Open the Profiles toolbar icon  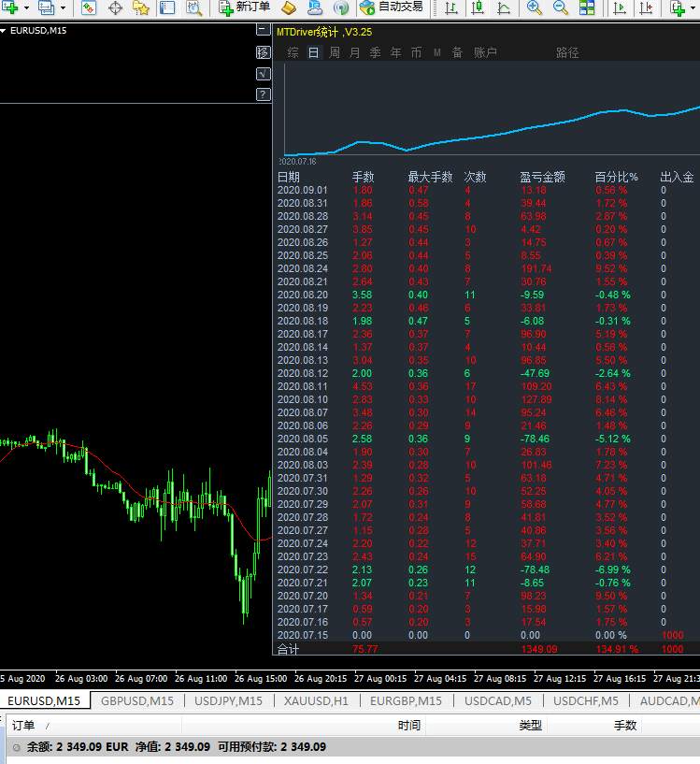(47, 7)
